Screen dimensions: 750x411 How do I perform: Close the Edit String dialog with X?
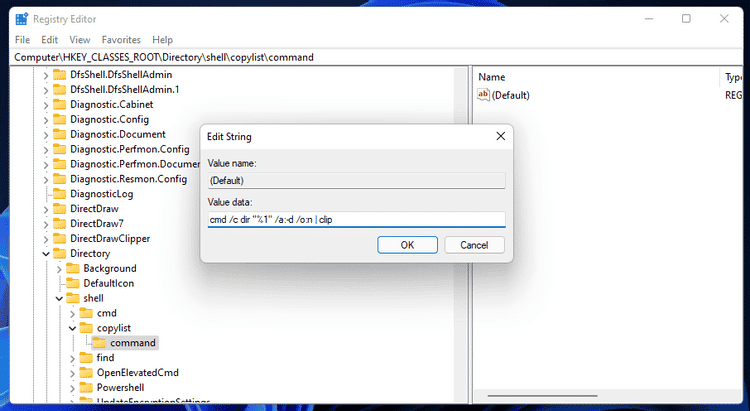coord(500,136)
